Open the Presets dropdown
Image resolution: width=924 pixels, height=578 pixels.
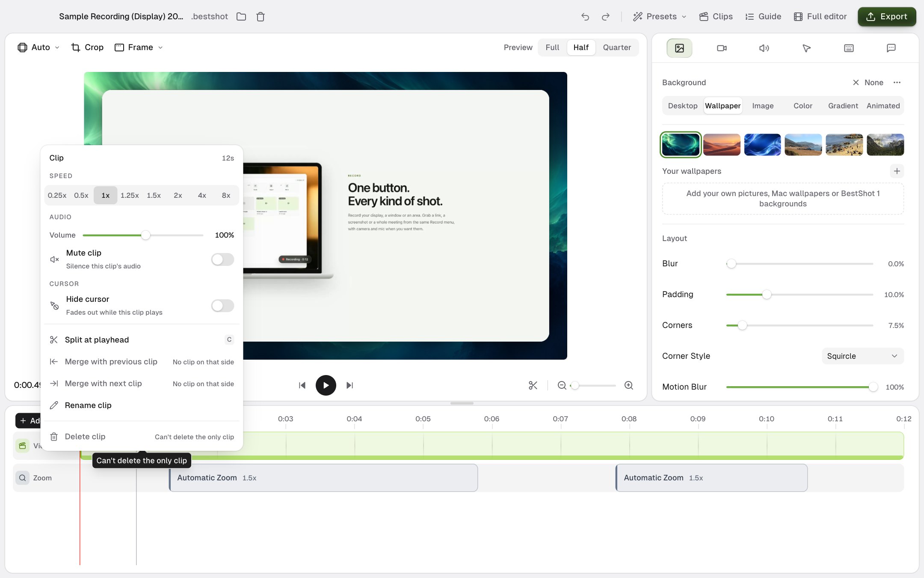point(660,17)
